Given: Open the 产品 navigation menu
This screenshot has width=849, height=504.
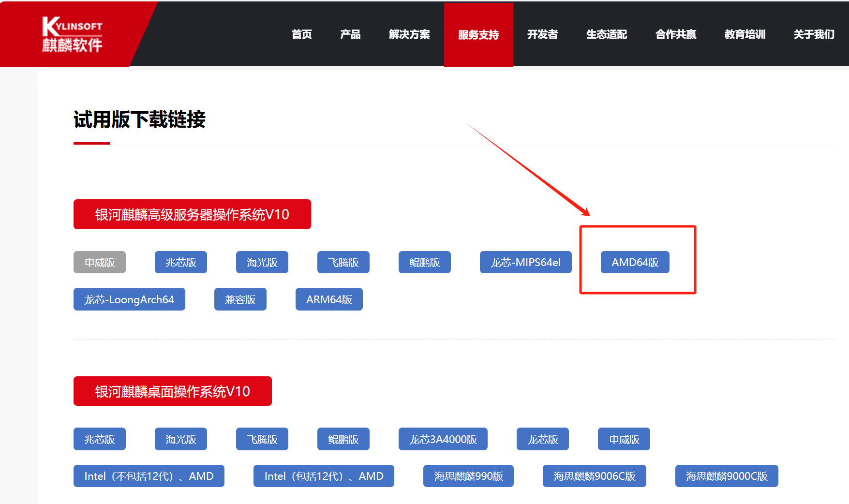Looking at the screenshot, I should click(x=350, y=34).
